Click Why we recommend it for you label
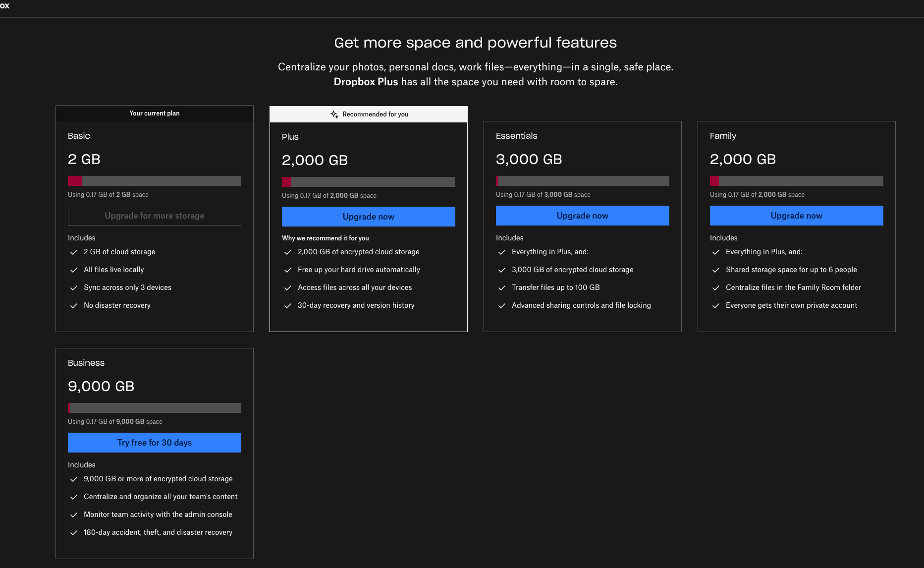Viewport: 924px width, 568px height. point(326,238)
